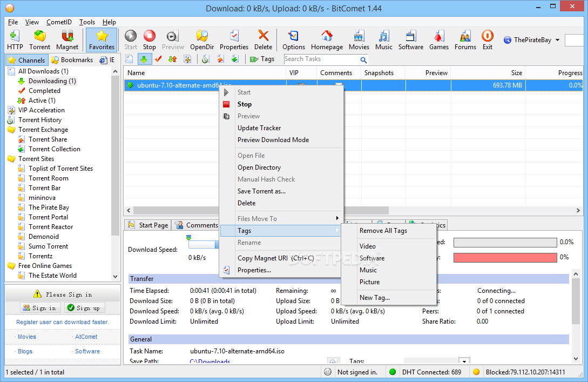Open the Games toolbar icon

pyautogui.click(x=439, y=40)
